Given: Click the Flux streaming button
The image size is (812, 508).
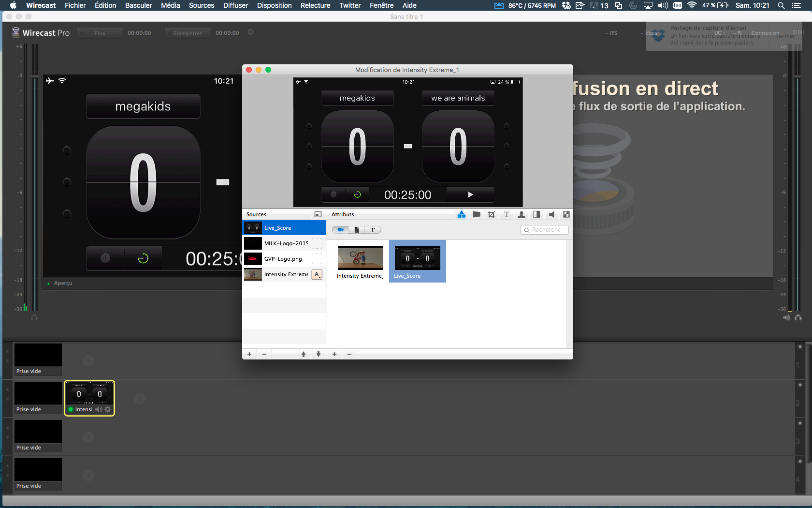Looking at the screenshot, I should (x=100, y=33).
